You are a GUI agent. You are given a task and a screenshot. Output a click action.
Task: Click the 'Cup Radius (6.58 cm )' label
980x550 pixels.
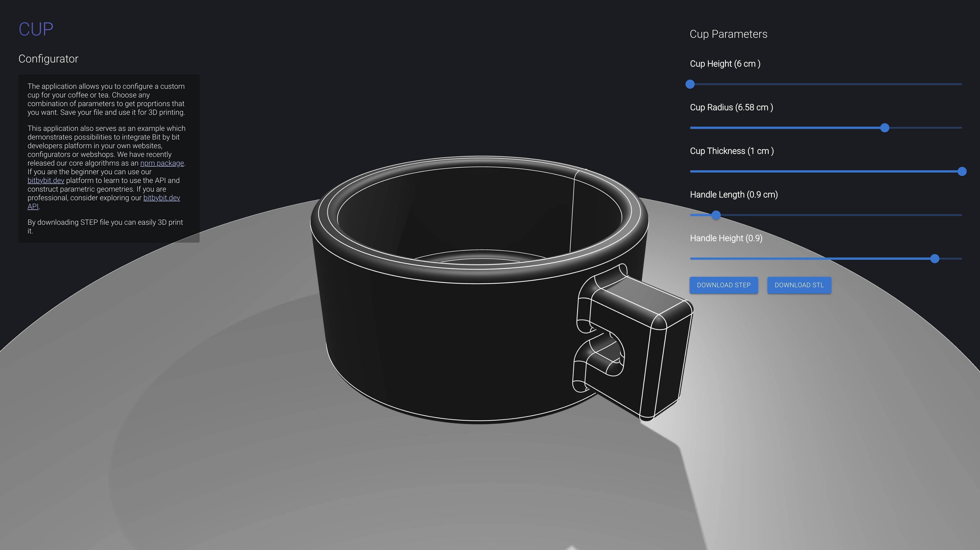tap(732, 108)
